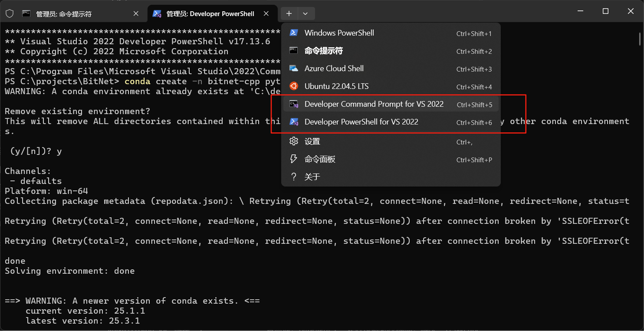The height and width of the screenshot is (331, 644).
Task: Click the 'latest version: 25.3.1' text
Action: point(82,321)
